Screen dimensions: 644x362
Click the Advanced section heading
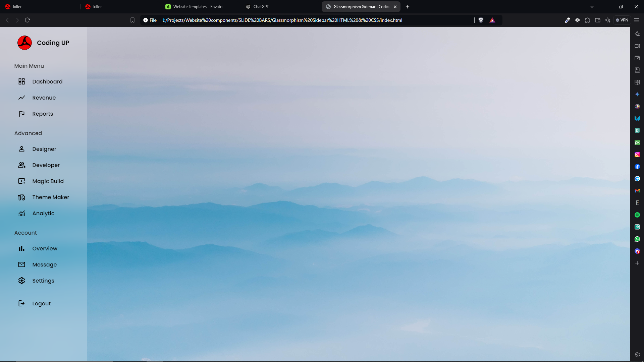[x=28, y=133]
